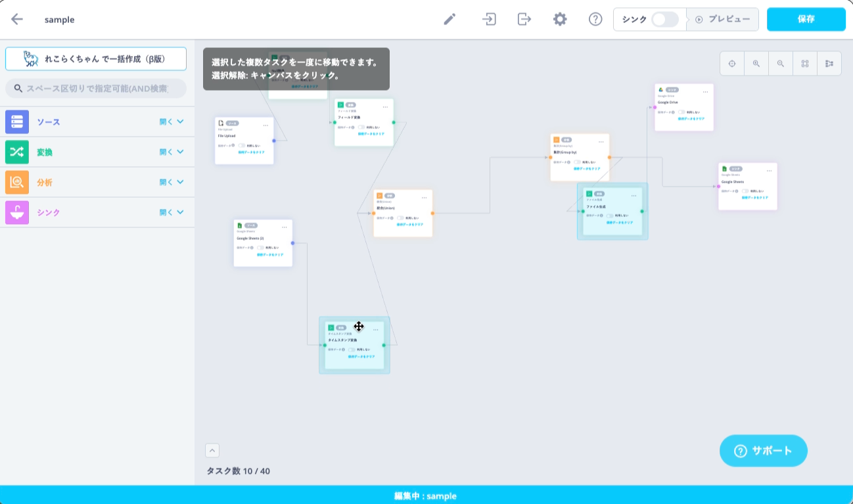Open three-dot menu on Google Sheets (2) node
Viewport: 853px width, 504px height.
pos(284,227)
